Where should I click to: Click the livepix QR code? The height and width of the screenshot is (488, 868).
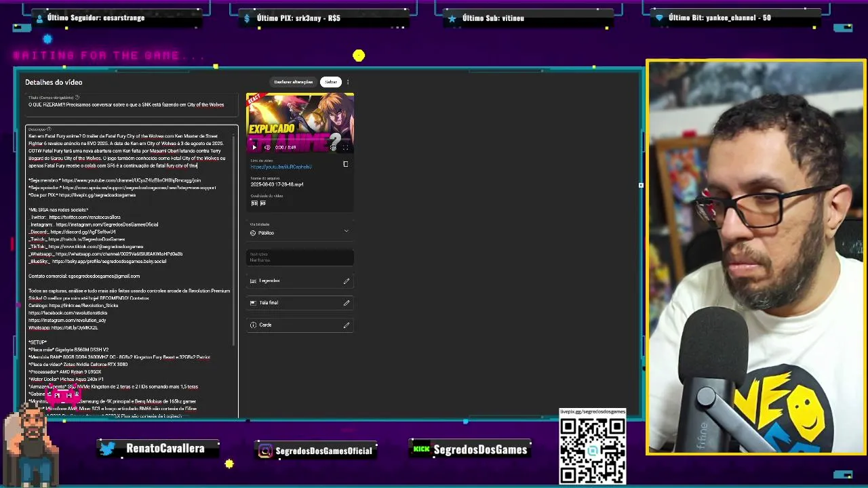point(593,451)
